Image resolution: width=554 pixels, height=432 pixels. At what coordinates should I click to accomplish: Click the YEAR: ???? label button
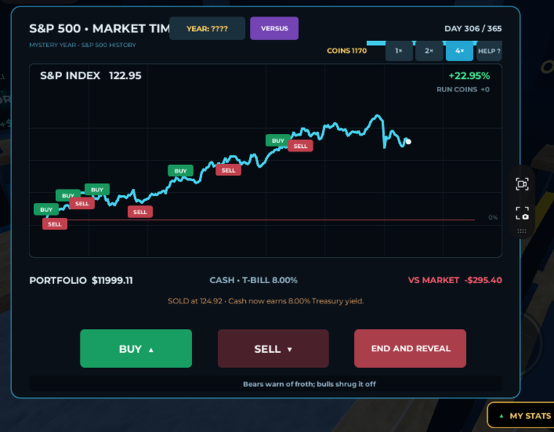coord(207,28)
